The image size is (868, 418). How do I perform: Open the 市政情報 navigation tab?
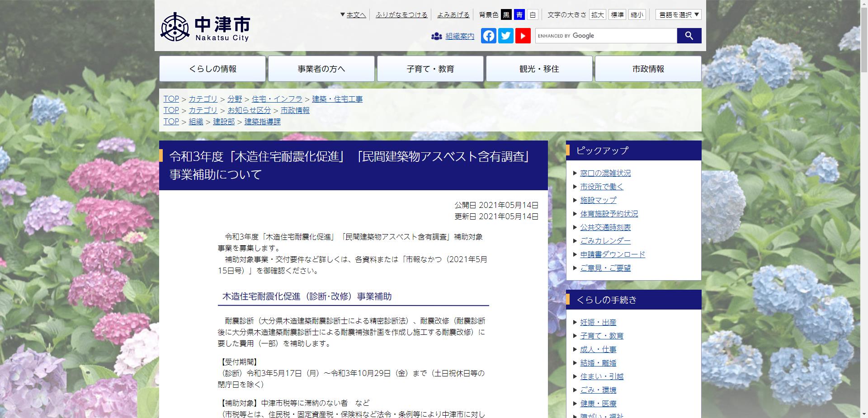(648, 69)
